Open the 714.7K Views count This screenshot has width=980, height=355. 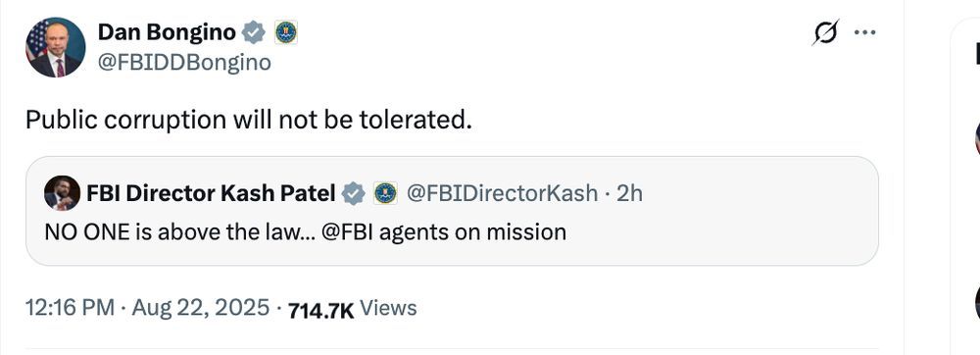click(353, 309)
